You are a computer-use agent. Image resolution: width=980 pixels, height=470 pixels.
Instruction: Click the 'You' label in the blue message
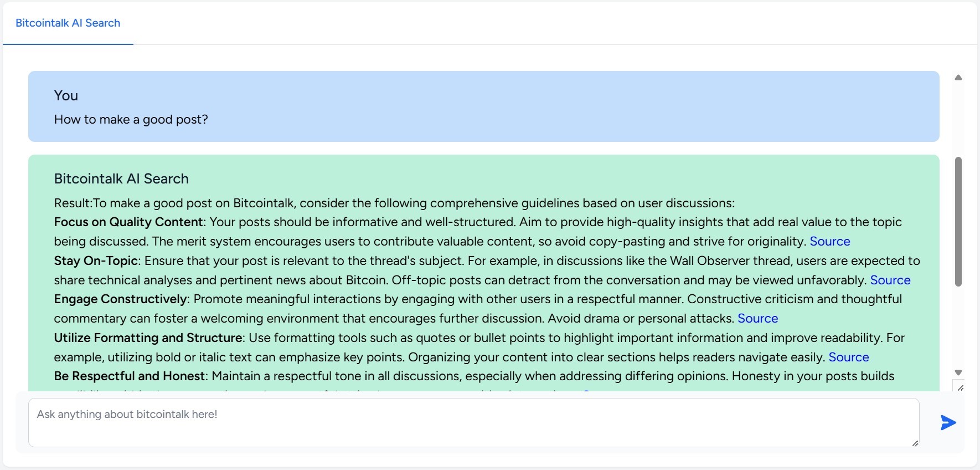click(66, 95)
